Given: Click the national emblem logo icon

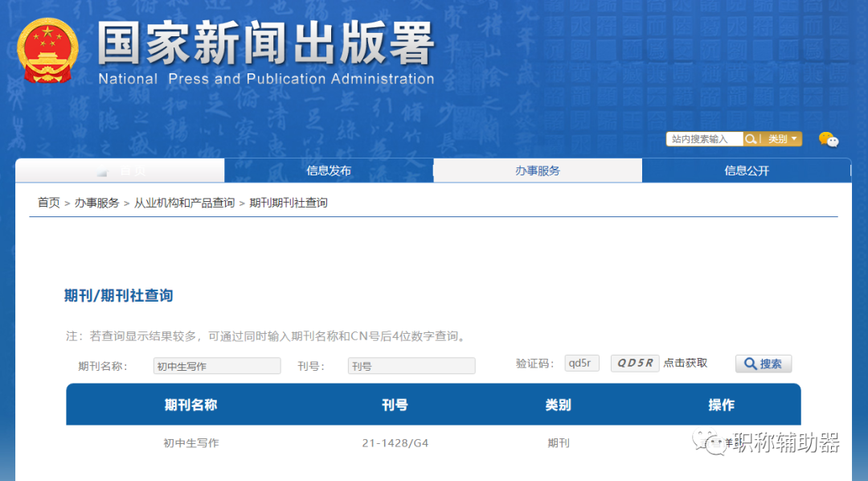Looking at the screenshot, I should pyautogui.click(x=47, y=50).
